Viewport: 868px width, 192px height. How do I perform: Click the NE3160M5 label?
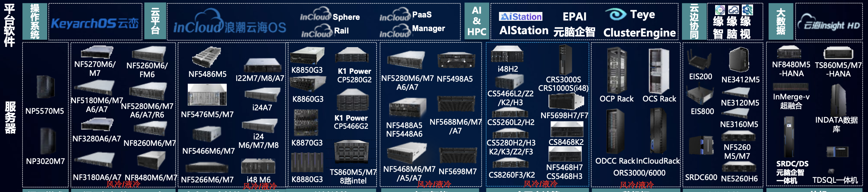pyautogui.click(x=739, y=124)
